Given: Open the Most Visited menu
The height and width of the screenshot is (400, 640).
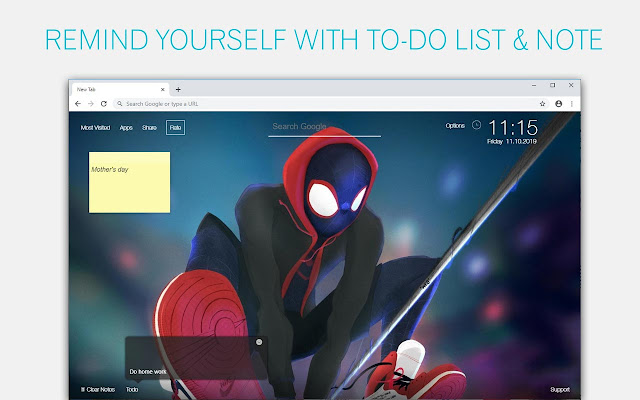Looking at the screenshot, I should pos(96,128).
